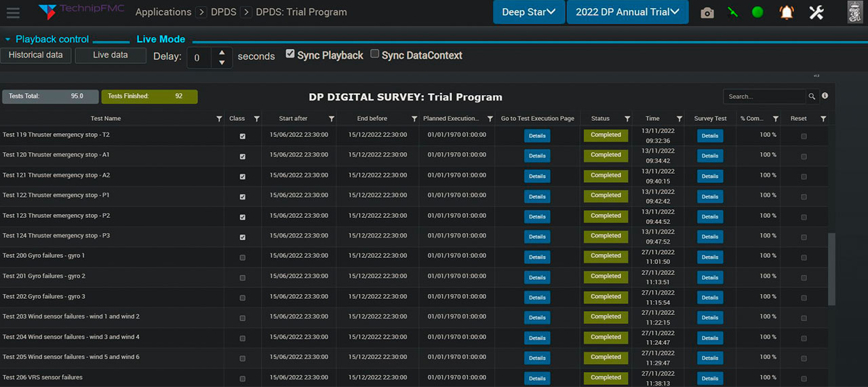Open the alarm bell notifications

click(787, 12)
